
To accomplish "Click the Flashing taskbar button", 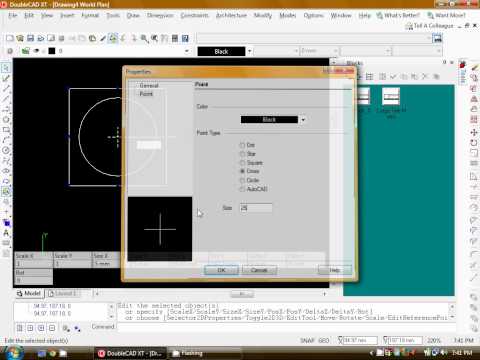I will coord(204,353).
